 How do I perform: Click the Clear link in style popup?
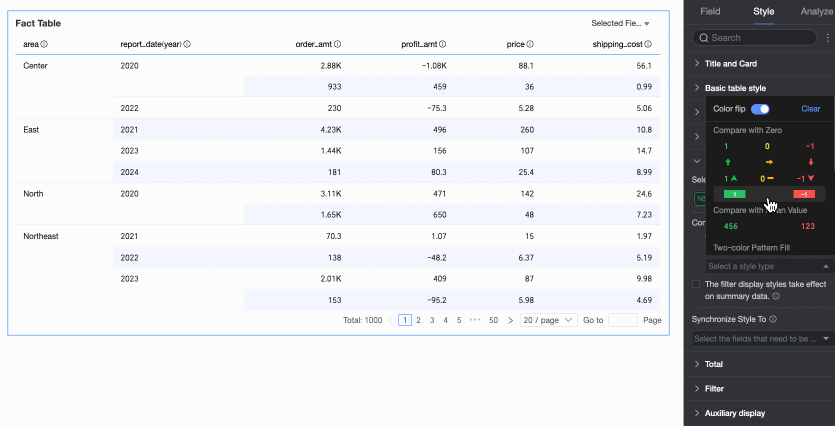click(811, 109)
